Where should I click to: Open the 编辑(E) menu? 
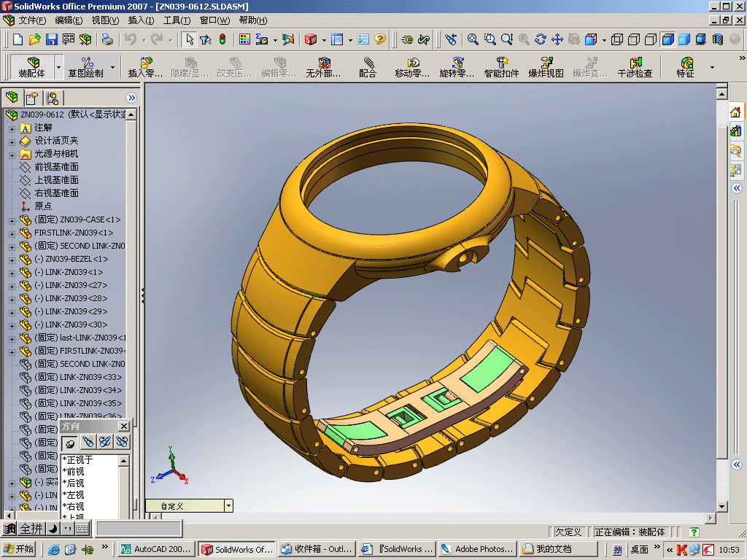point(69,20)
